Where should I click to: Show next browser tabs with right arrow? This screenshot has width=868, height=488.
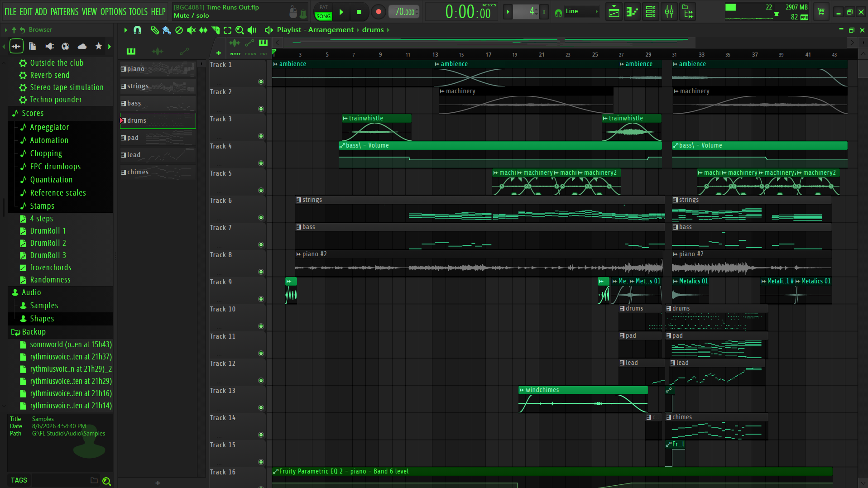tap(109, 46)
